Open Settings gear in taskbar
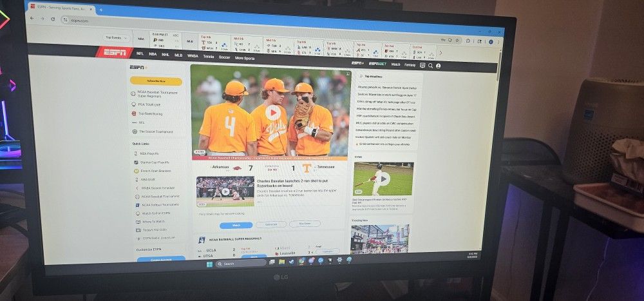Image resolution: width=644 pixels, height=301 pixels. point(339,260)
